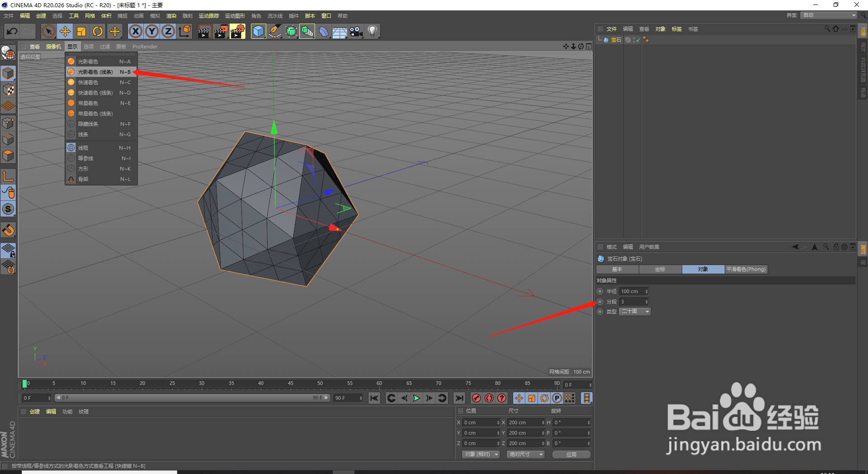
Task: Open the 绝对尺寸 dropdown
Action: coord(525,454)
